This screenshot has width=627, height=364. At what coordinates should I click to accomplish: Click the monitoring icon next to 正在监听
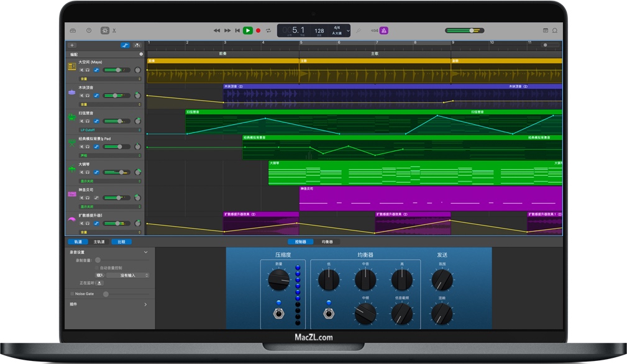coord(99,283)
